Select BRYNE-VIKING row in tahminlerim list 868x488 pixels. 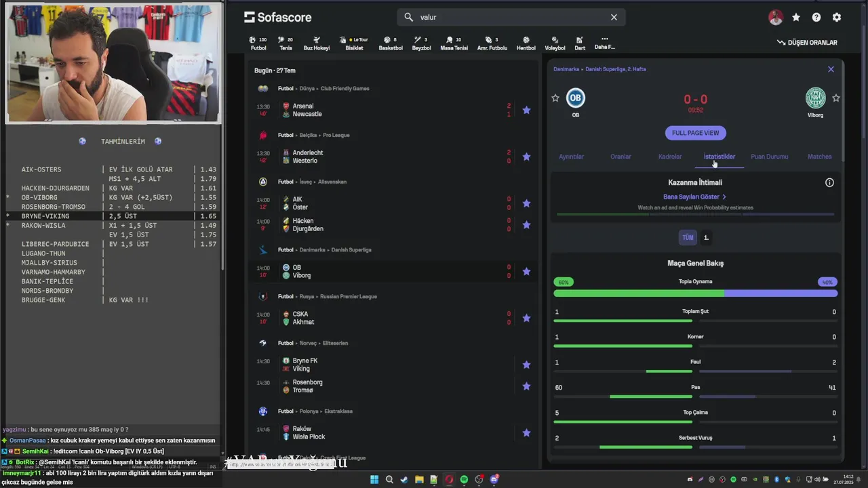point(112,216)
